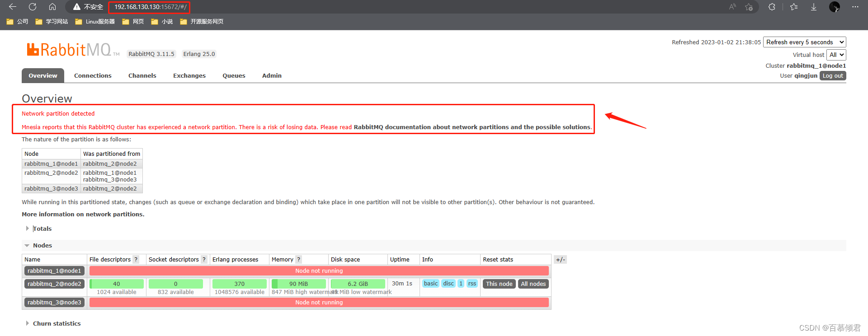Click the Uptime value 30m 1s

(x=402, y=283)
